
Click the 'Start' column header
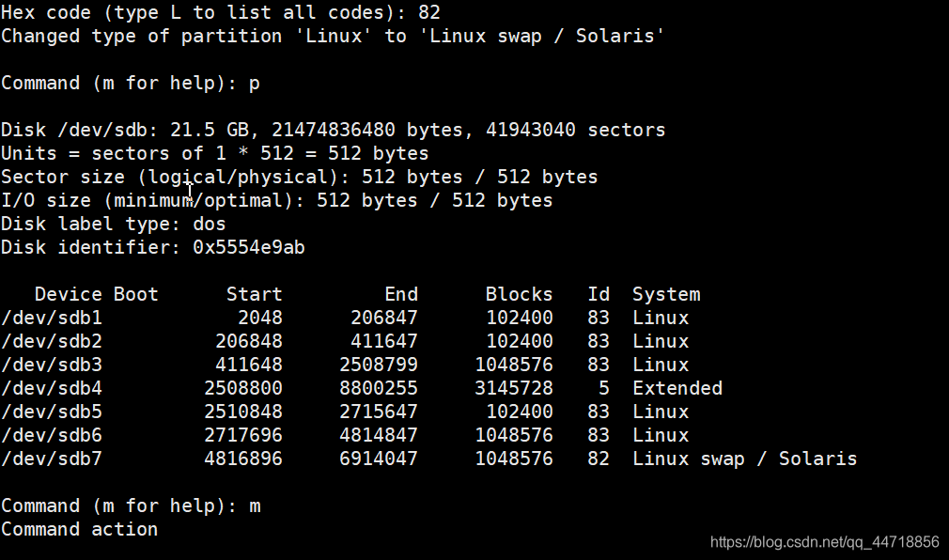tap(255, 294)
